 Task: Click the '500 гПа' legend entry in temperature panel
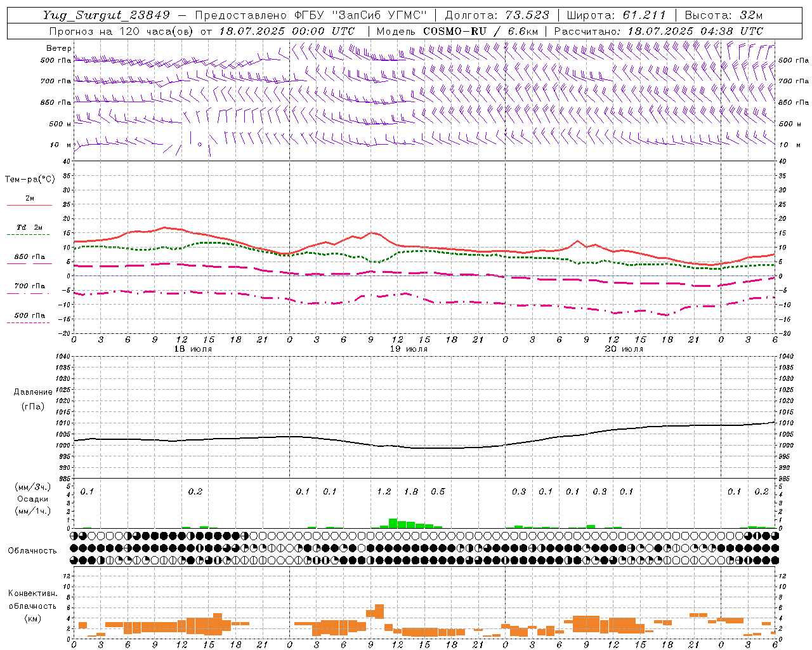point(29,315)
